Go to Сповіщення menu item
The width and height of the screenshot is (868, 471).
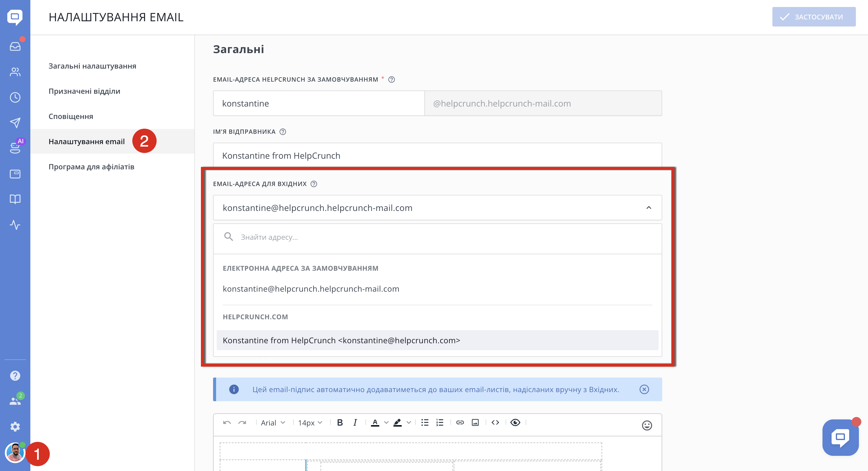(71, 117)
